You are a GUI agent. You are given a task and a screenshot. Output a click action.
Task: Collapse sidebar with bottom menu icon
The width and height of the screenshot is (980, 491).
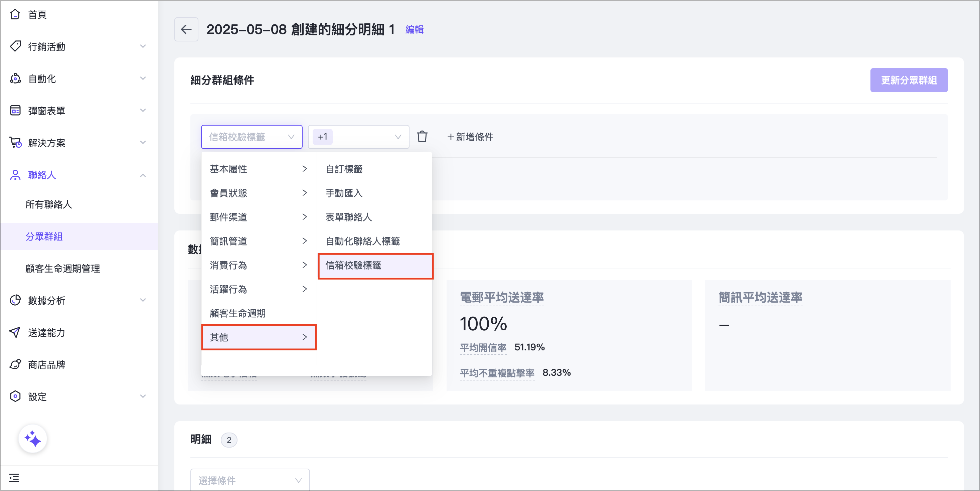(x=14, y=478)
